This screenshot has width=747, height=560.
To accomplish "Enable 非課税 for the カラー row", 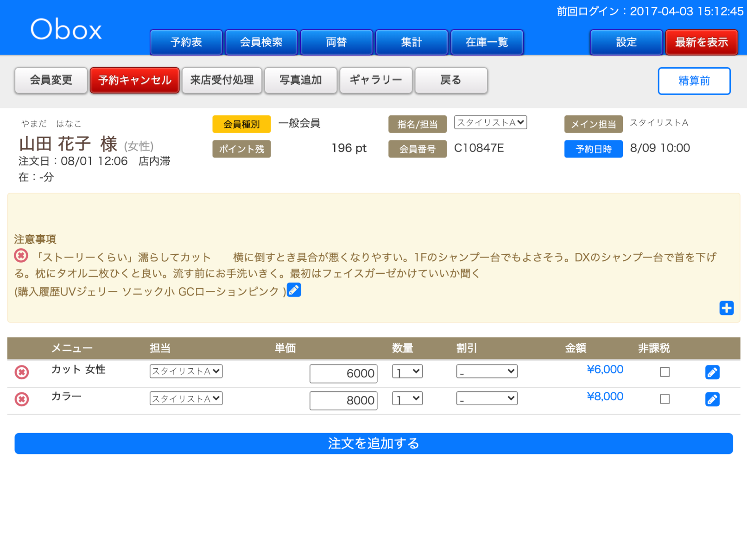I will [x=665, y=398].
